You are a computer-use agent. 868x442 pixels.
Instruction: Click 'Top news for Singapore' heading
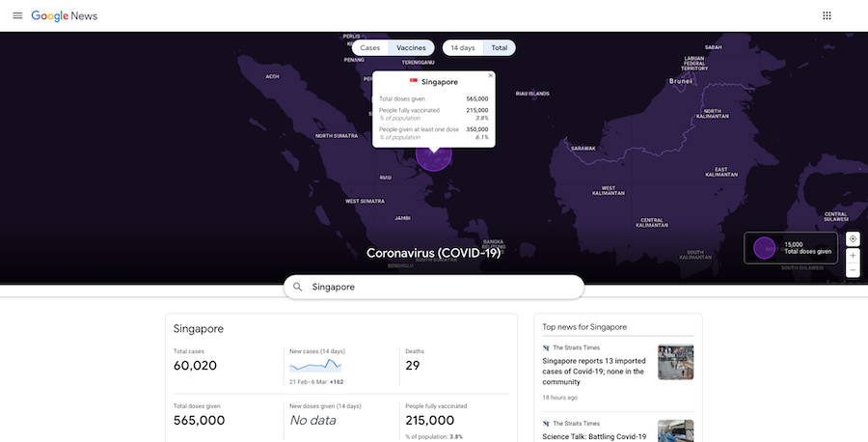click(584, 327)
